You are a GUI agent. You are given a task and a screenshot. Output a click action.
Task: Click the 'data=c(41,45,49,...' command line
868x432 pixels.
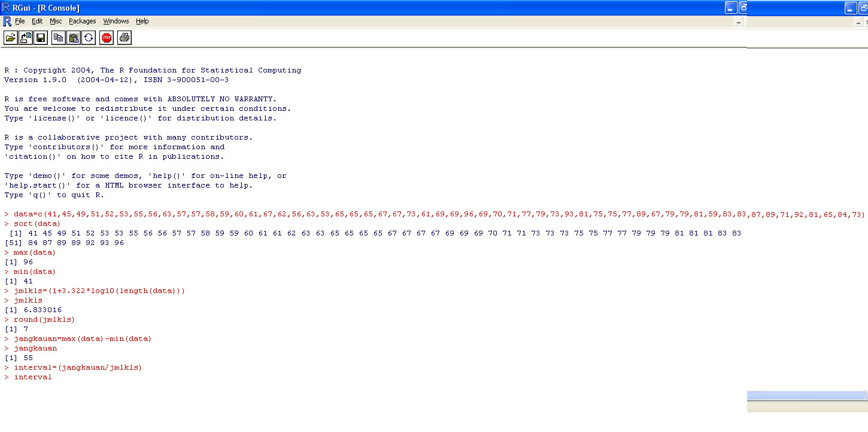pos(435,214)
